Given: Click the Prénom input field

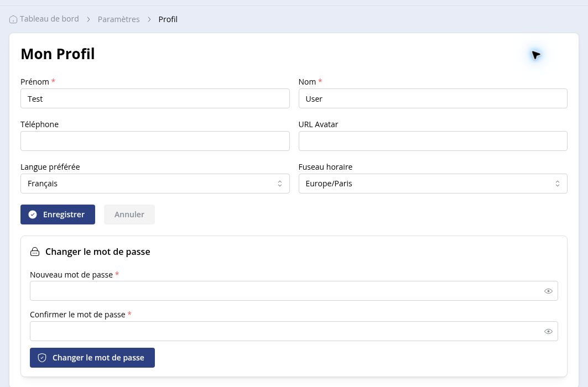Looking at the screenshot, I should tap(155, 98).
